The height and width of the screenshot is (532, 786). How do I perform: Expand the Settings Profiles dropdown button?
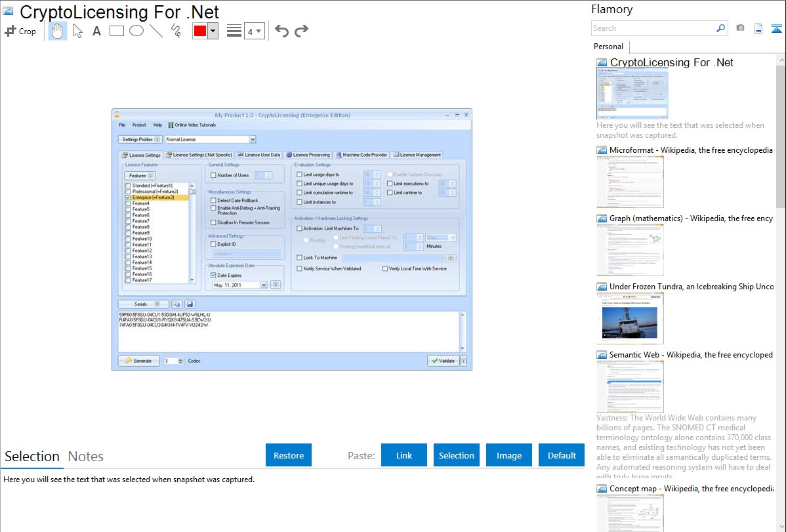(x=140, y=139)
